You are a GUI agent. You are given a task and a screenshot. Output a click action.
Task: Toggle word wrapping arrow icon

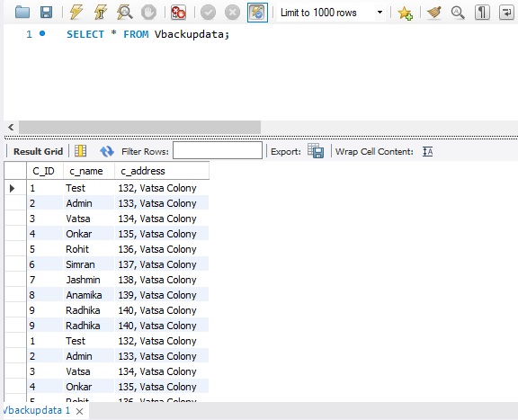coord(506,13)
